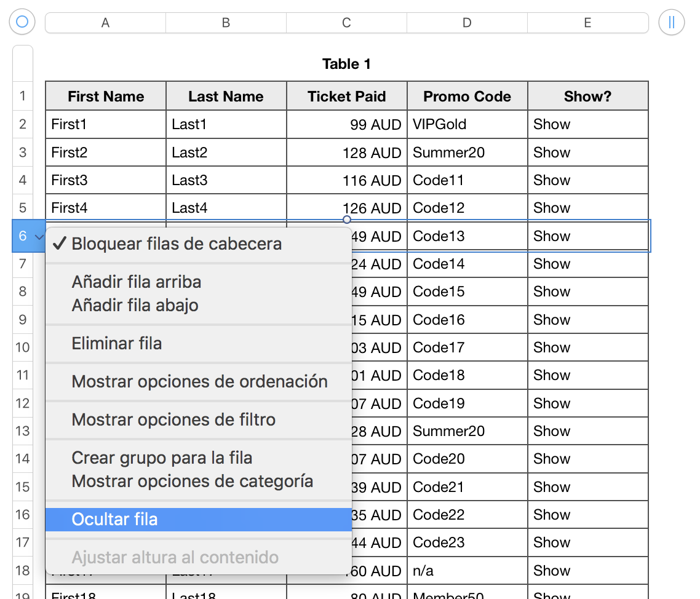Click the add column handle icon

point(671,22)
